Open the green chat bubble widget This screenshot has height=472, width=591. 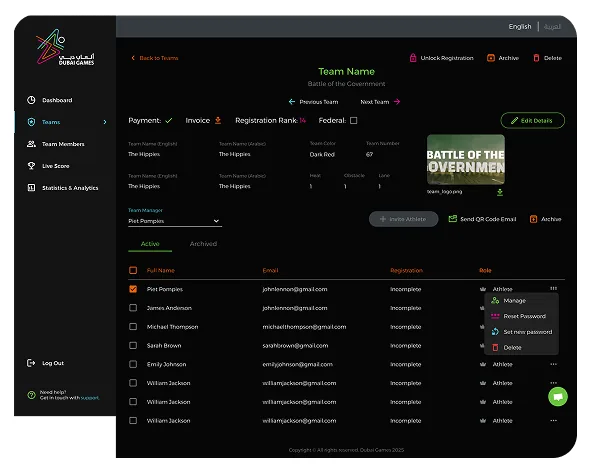pyautogui.click(x=558, y=397)
